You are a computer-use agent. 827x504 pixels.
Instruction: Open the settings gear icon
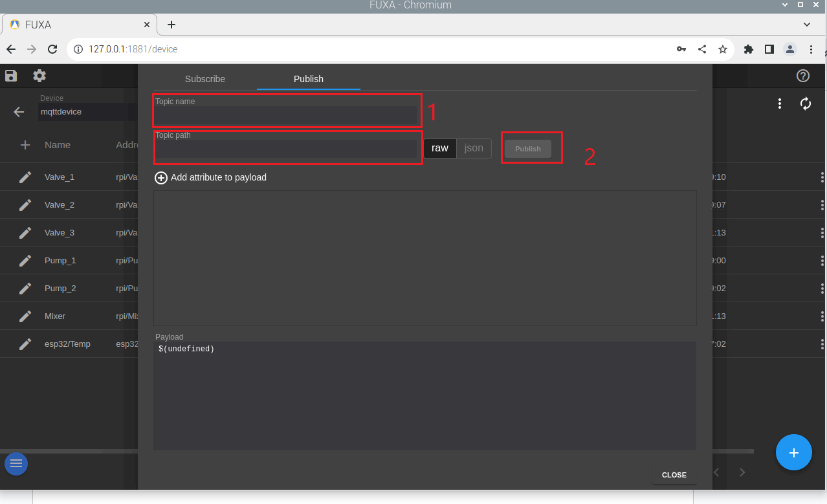coord(39,76)
